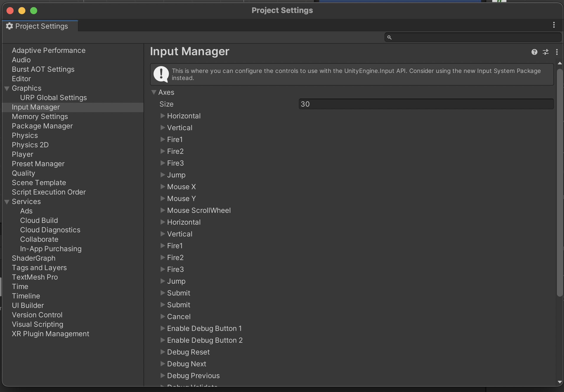This screenshot has width=564, height=392.
Task: Expand the Mouse Y axis
Action: (x=162, y=198)
